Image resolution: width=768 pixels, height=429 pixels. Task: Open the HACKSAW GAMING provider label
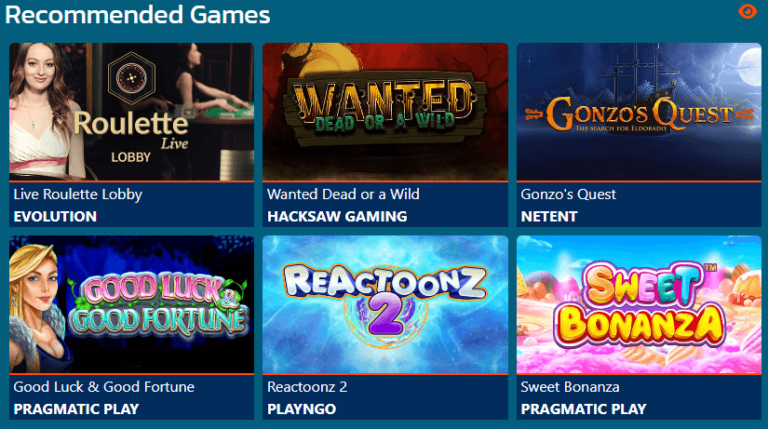[337, 216]
